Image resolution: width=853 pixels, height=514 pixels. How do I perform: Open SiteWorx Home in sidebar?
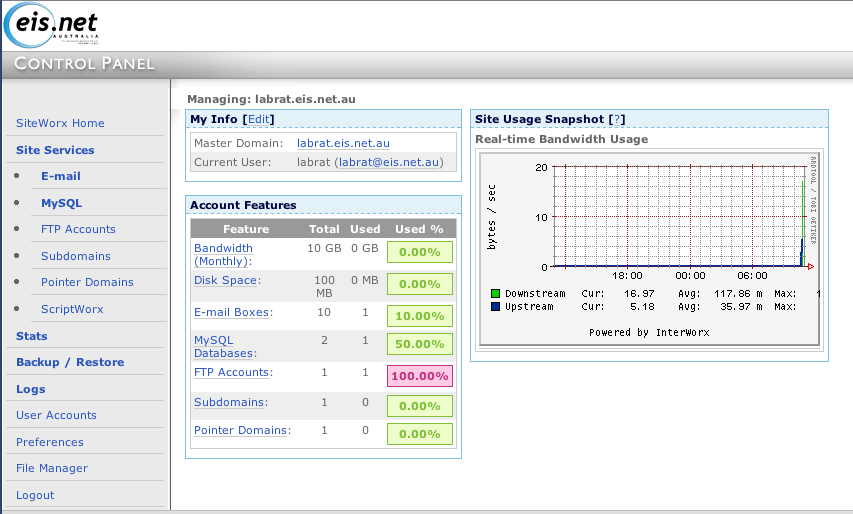[60, 123]
